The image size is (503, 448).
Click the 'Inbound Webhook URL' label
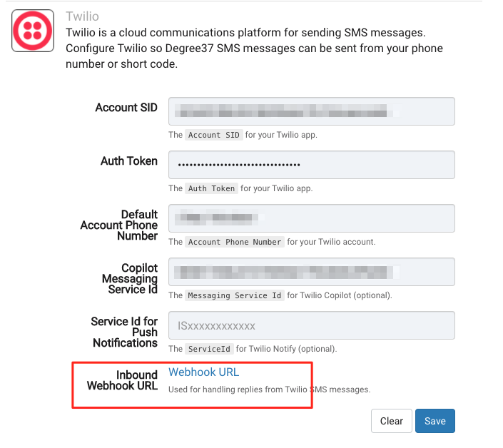click(122, 380)
